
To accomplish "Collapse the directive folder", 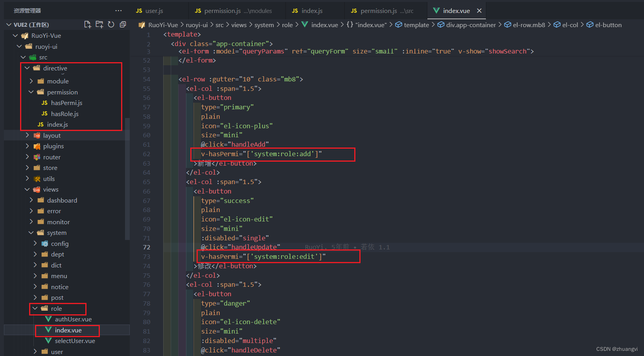I will tap(27, 68).
